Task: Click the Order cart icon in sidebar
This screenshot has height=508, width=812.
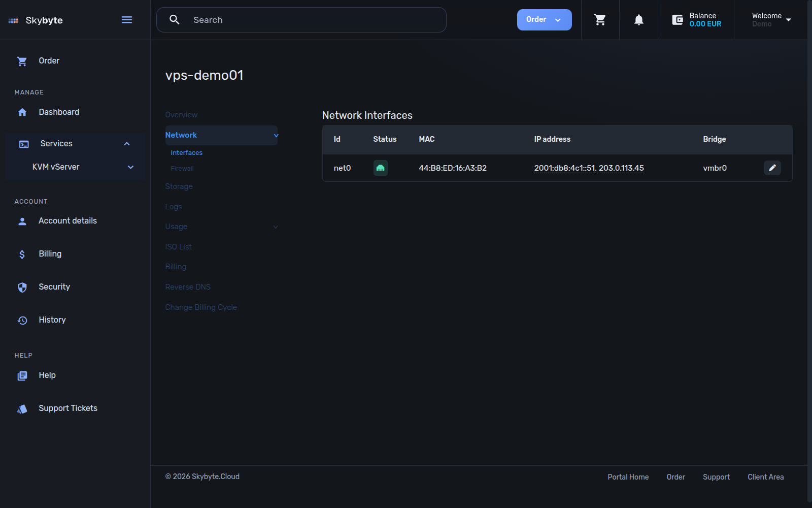Action: 22,61
